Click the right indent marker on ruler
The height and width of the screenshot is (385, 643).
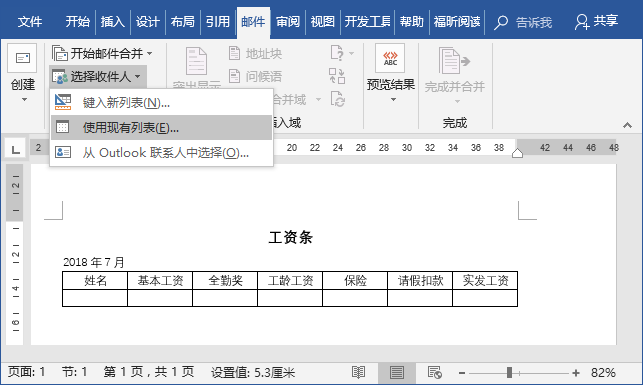[518, 153]
